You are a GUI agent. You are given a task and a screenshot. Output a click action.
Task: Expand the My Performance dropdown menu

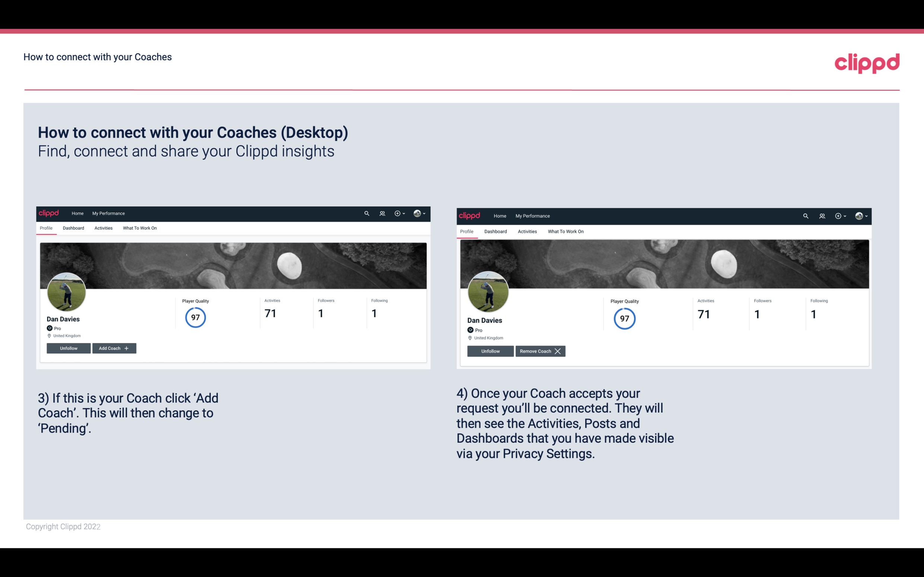click(108, 213)
